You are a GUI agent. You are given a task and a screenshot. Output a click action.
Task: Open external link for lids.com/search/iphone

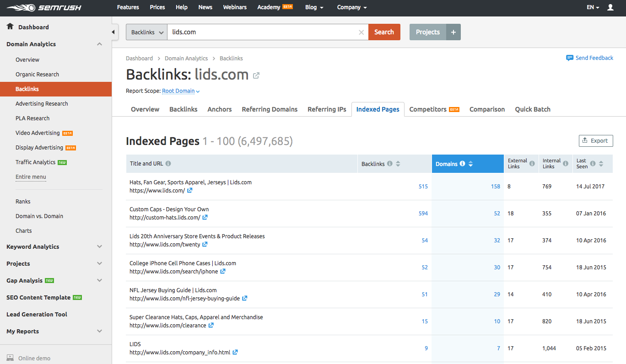tap(222, 272)
